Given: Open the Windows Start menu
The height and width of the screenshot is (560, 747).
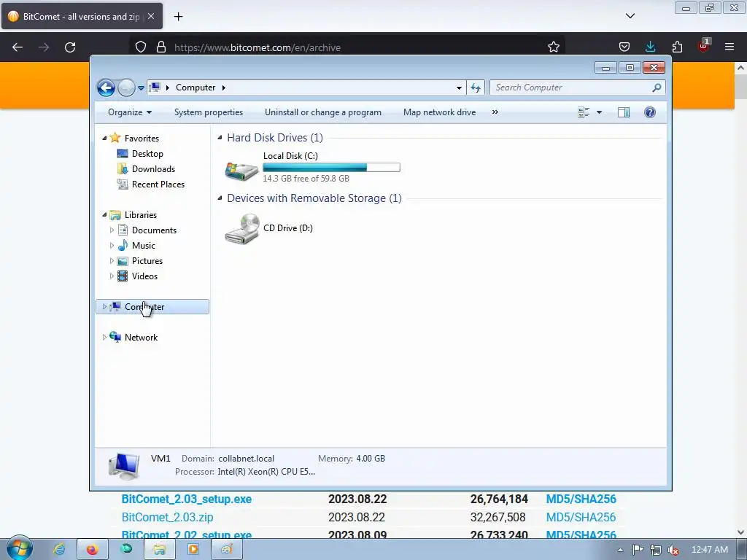Looking at the screenshot, I should [x=20, y=548].
